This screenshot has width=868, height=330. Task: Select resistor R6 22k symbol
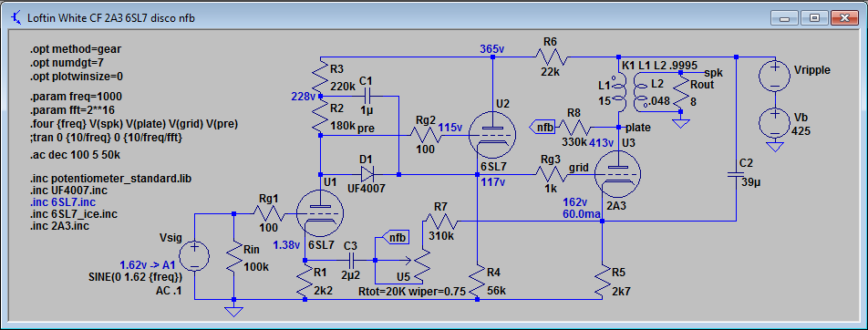coord(551,57)
